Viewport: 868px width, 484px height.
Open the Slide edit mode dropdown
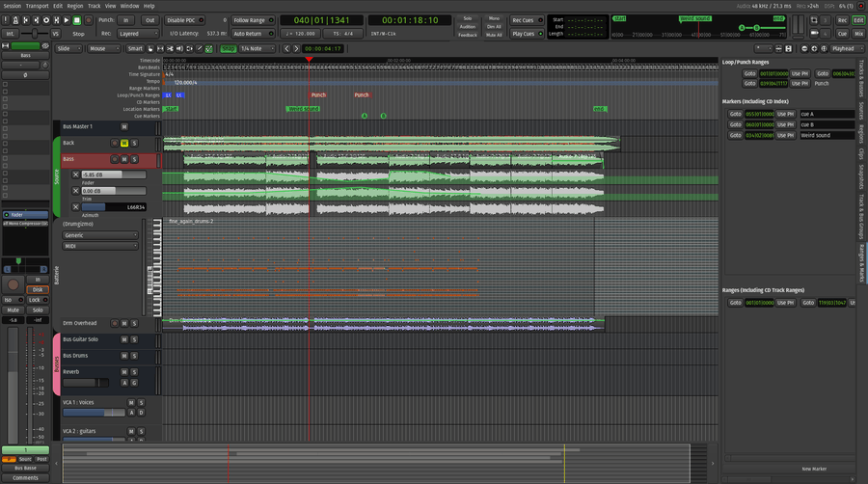pyautogui.click(x=68, y=48)
